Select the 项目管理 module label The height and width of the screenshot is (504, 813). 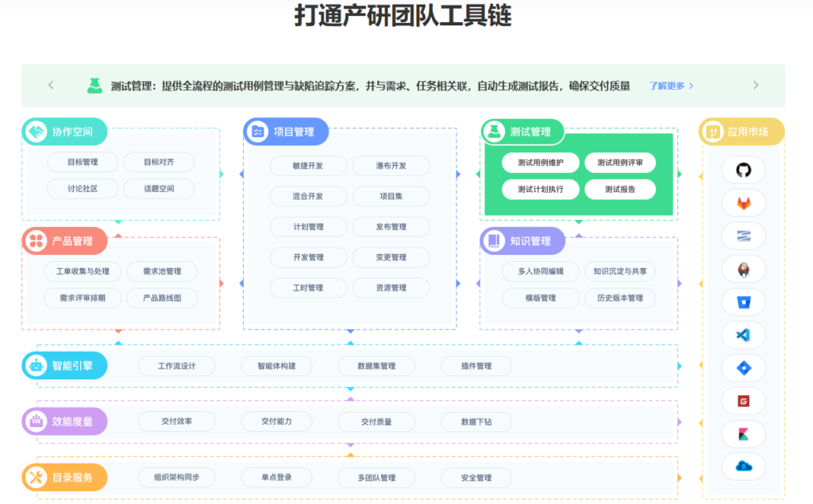click(x=294, y=133)
